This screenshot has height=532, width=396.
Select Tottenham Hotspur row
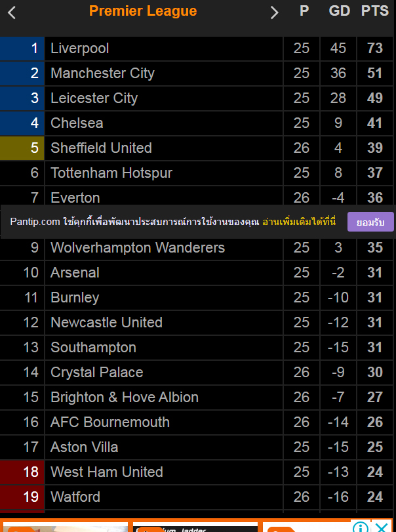111,173
